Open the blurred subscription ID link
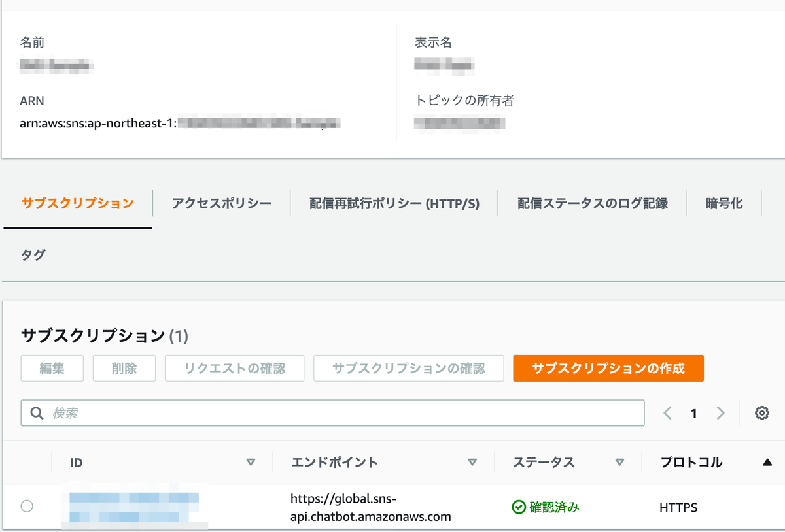Viewport: 785px width, 532px height. tap(134, 507)
